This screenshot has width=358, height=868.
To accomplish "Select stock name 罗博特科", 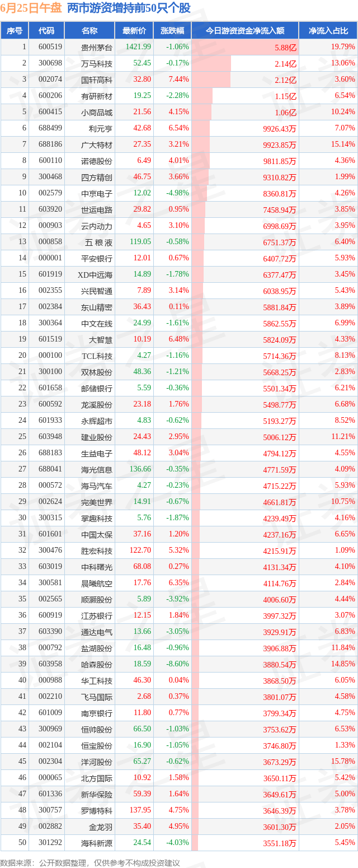I will tap(97, 810).
